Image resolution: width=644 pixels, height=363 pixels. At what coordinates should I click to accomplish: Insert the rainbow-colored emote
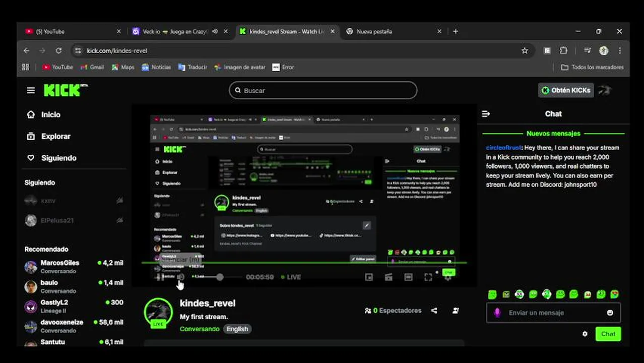(614, 294)
